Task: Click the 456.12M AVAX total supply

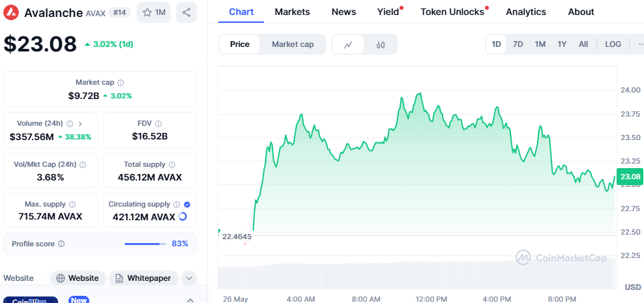Action: tap(149, 177)
